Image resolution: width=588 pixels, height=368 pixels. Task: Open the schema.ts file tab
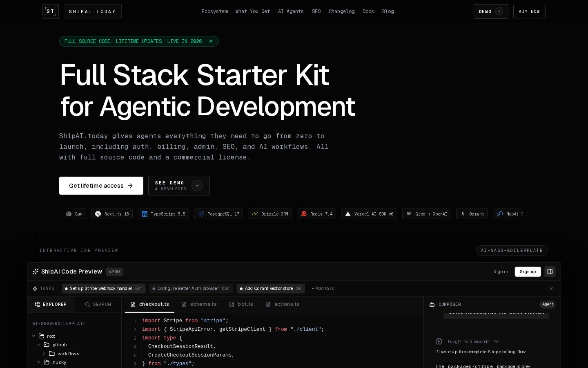pyautogui.click(x=199, y=305)
